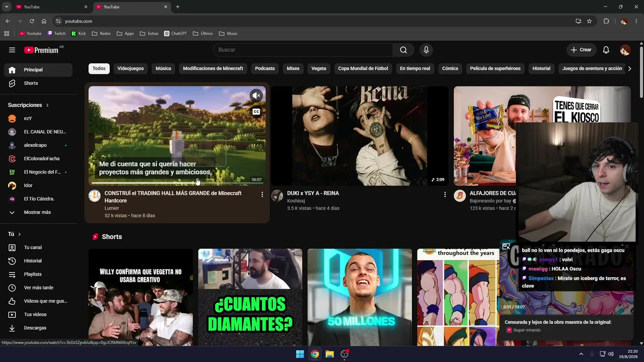This screenshot has height=362, width=644.
Task: Open the YouTube guide hamburger menu
Action: pyautogui.click(x=12, y=50)
